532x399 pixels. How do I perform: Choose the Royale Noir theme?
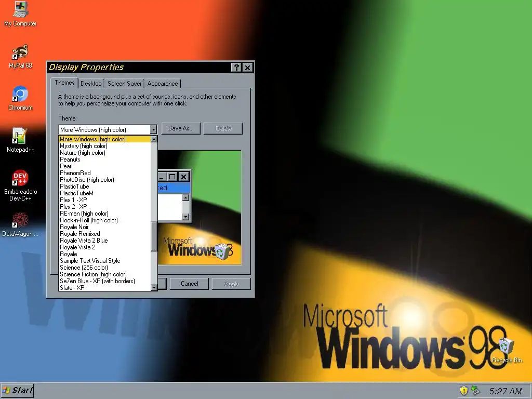tap(104, 227)
